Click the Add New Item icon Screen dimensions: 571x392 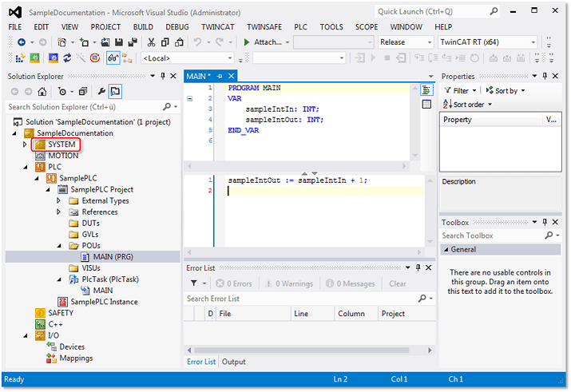click(x=84, y=42)
